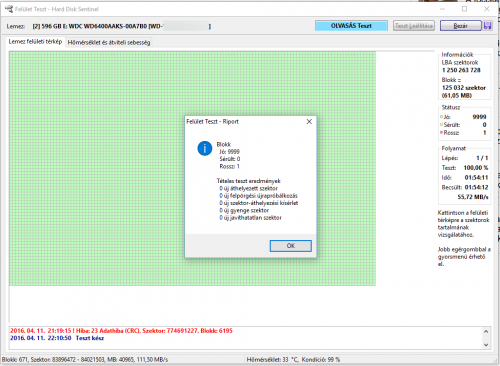Click the Bezár button
500x366 pixels.
[x=461, y=26]
